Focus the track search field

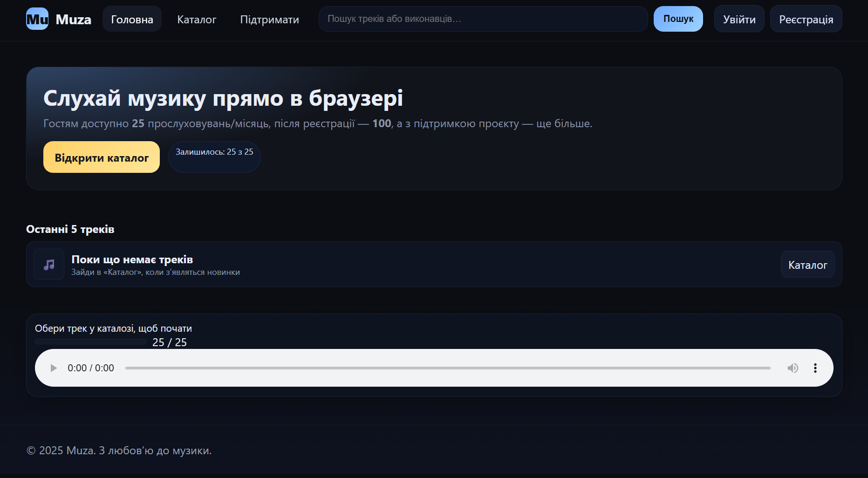tap(483, 19)
